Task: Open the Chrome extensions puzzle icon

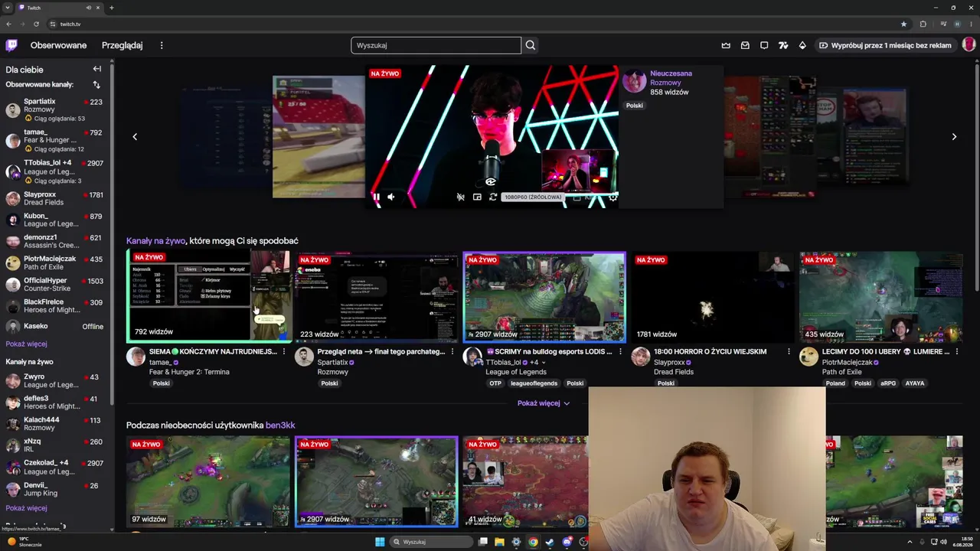Action: (x=923, y=24)
